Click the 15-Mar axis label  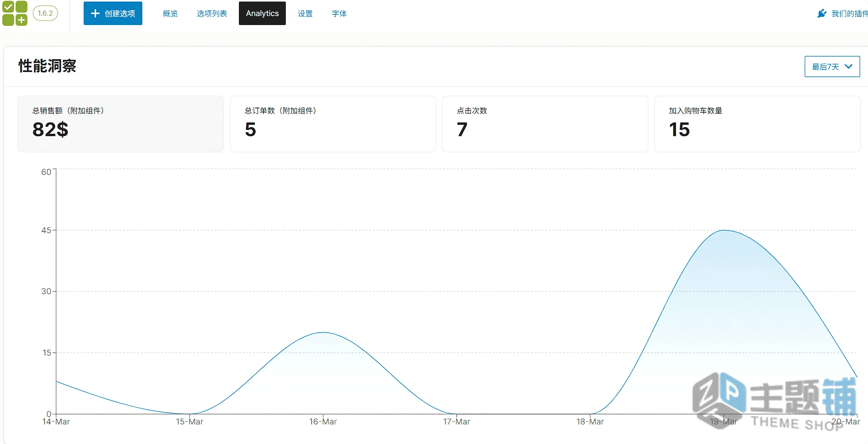coord(190,422)
